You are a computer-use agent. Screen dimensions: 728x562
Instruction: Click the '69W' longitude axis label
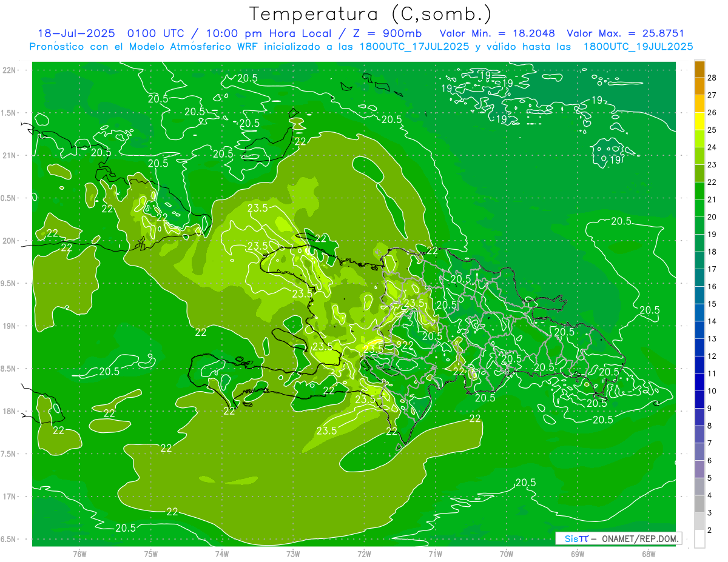pos(578,554)
